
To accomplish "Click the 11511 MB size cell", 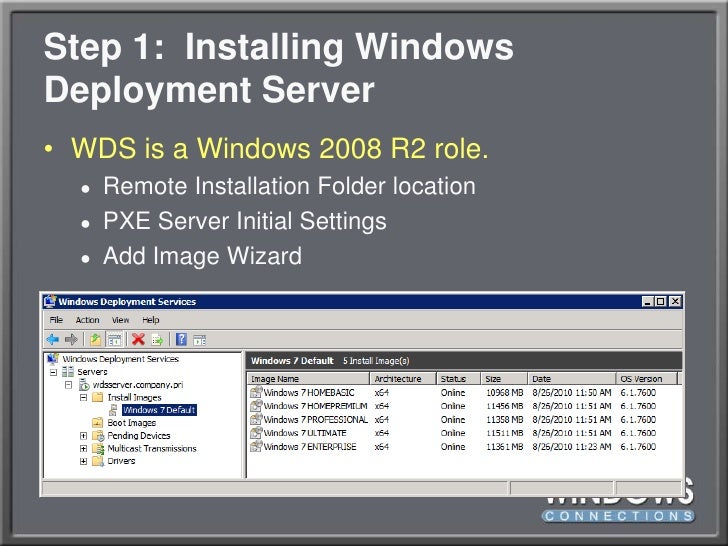I will coord(505,433).
